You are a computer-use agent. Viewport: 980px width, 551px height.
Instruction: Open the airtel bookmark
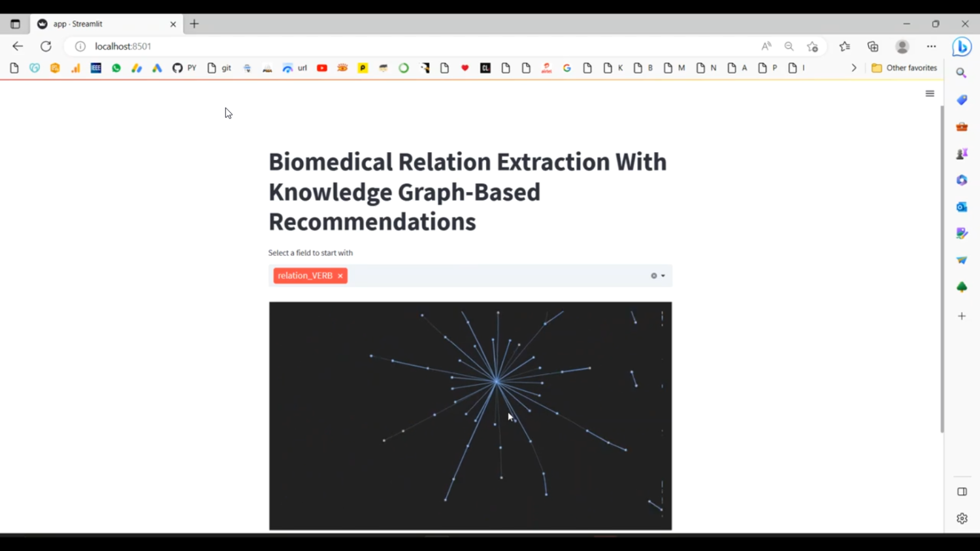547,68
